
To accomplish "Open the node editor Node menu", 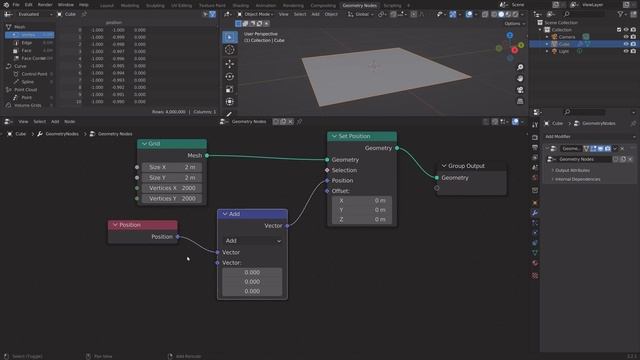I will (x=69, y=122).
